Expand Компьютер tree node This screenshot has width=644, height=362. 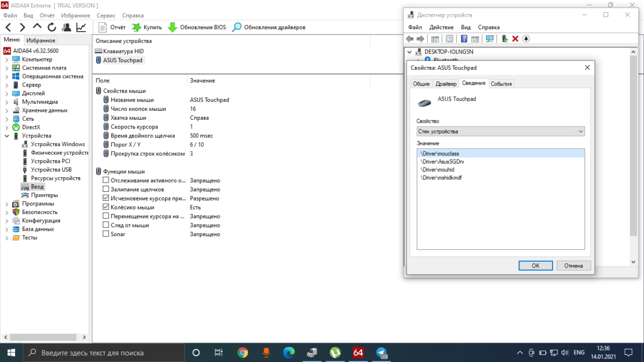point(7,59)
